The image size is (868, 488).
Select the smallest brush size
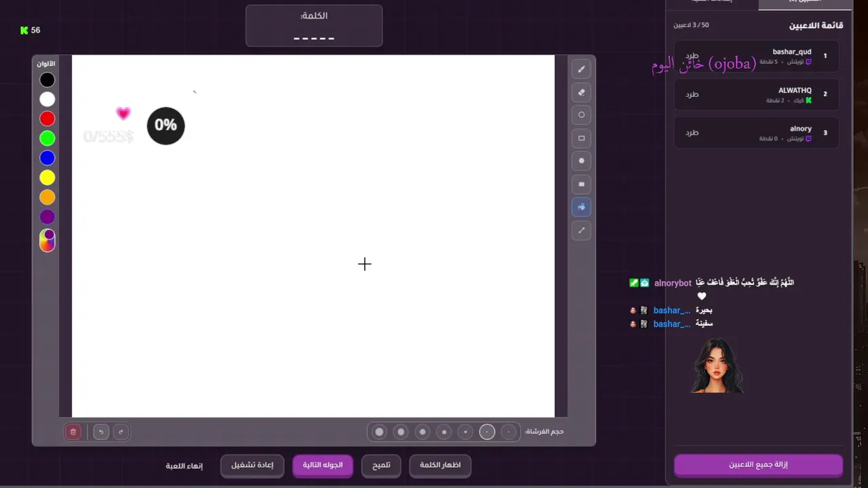tap(509, 432)
